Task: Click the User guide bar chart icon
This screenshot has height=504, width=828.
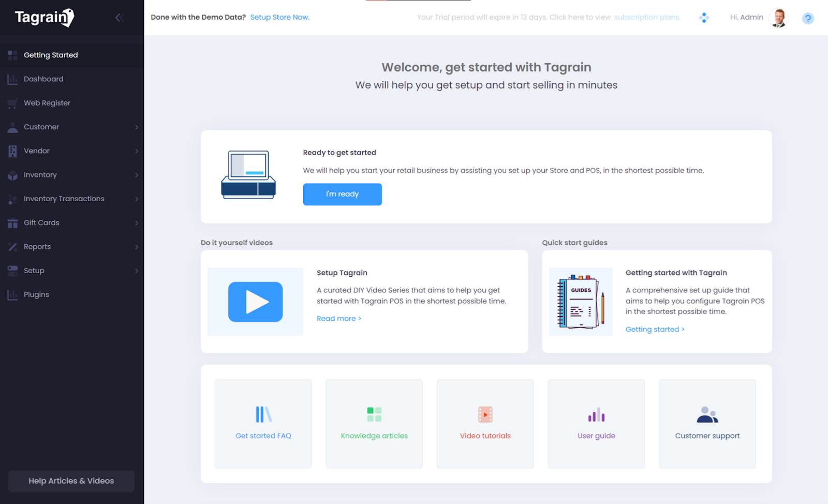Action: pyautogui.click(x=596, y=414)
